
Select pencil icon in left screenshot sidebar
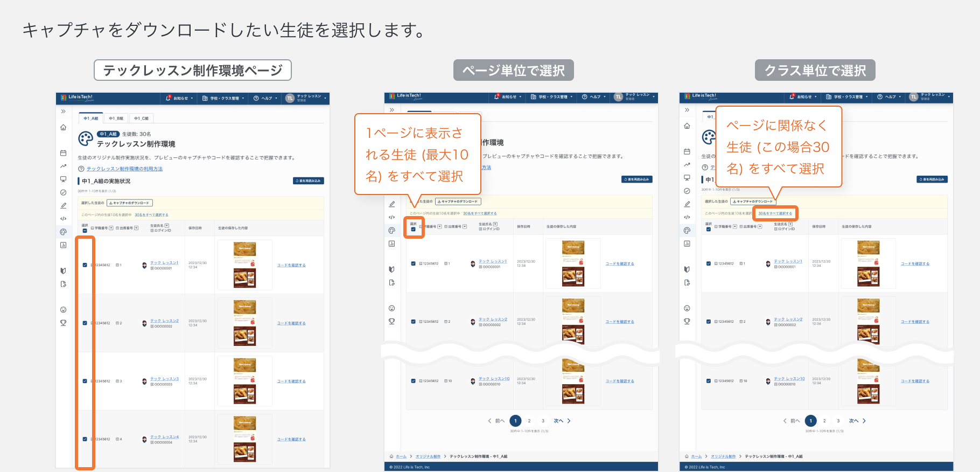(x=63, y=205)
